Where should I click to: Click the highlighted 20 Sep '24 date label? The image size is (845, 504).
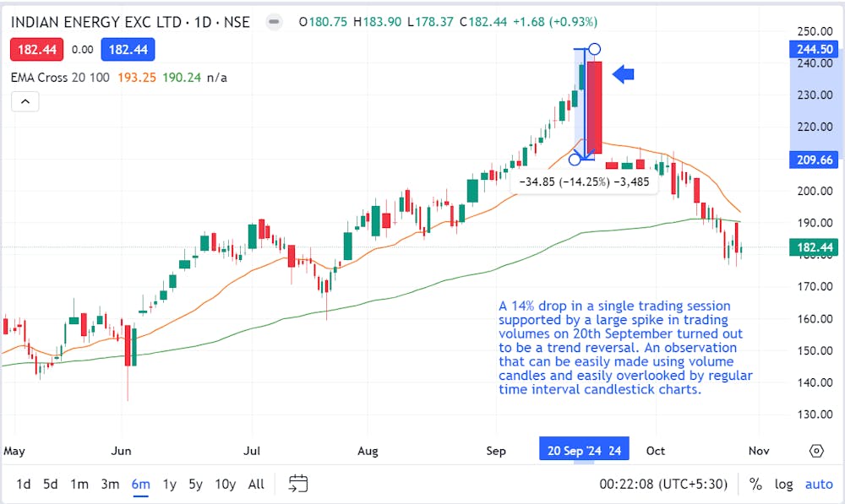tap(584, 450)
